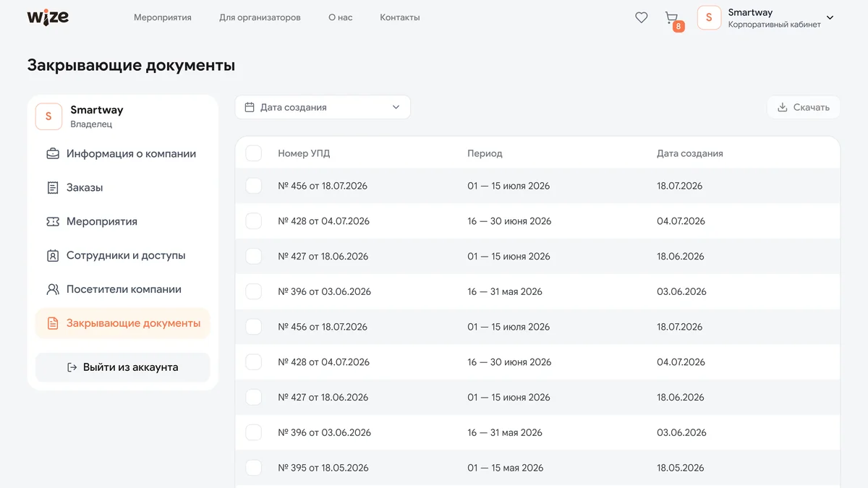This screenshot has height=488, width=868.
Task: Click the Период column header
Action: point(485,153)
